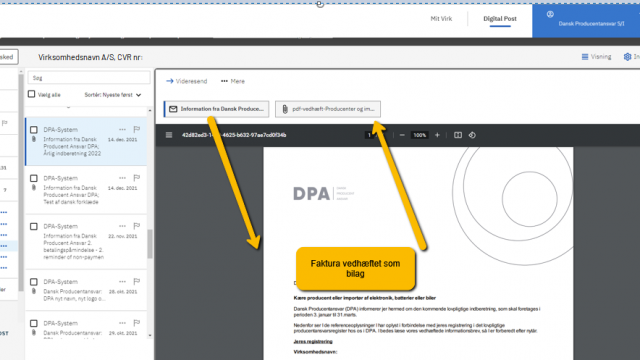The height and width of the screenshot is (360, 640).
Task: Check the first DPA-System message checkbox
Action: (34, 130)
